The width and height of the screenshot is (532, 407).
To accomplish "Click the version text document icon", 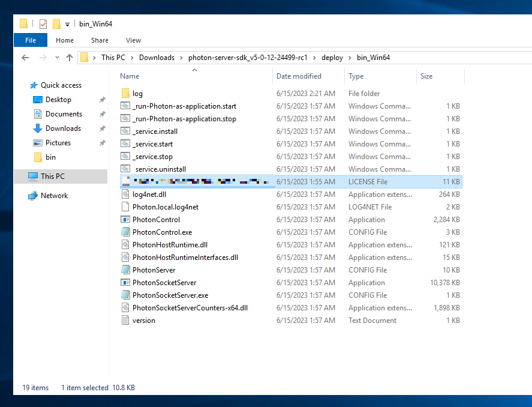I will pyautogui.click(x=125, y=320).
